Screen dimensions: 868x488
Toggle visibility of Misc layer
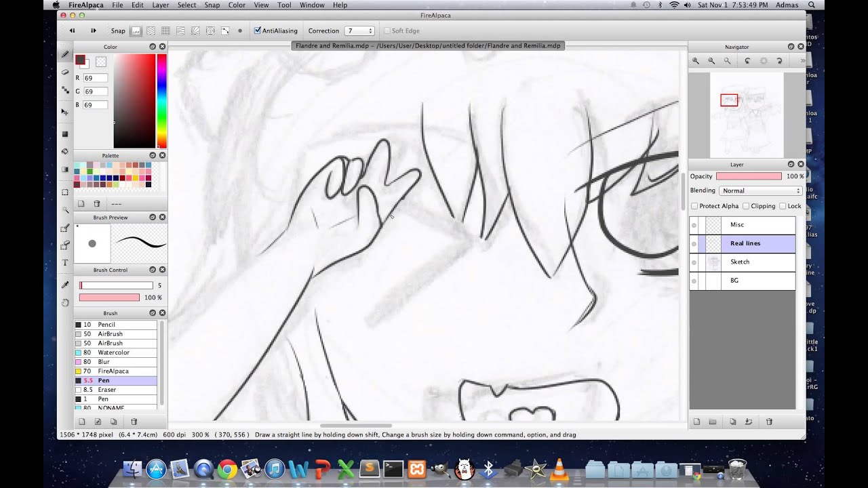[694, 225]
